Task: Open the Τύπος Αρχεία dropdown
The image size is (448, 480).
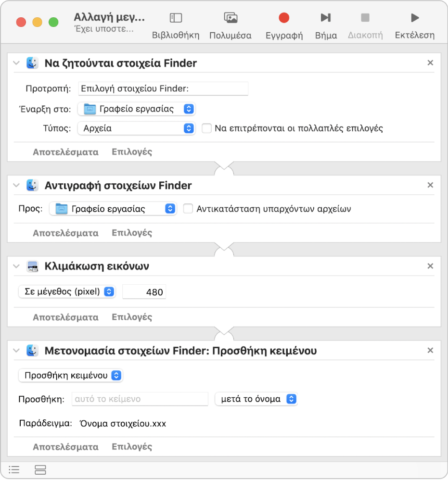Action: pyautogui.click(x=136, y=128)
